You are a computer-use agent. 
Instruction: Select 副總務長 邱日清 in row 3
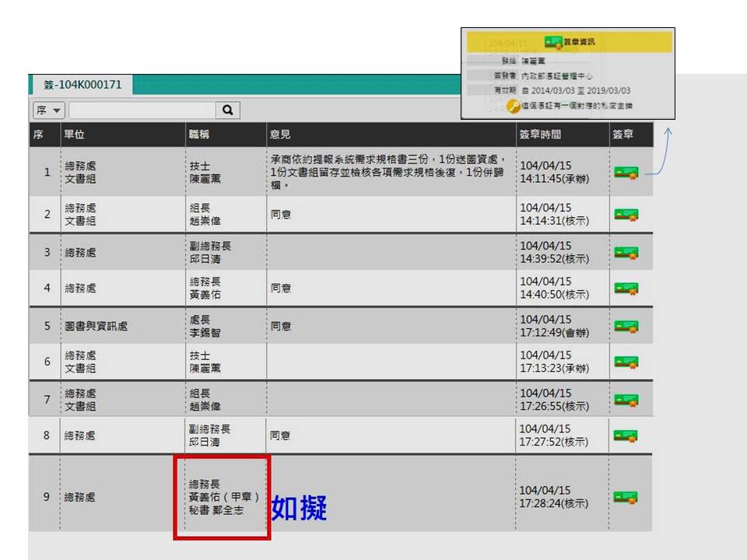click(x=210, y=252)
